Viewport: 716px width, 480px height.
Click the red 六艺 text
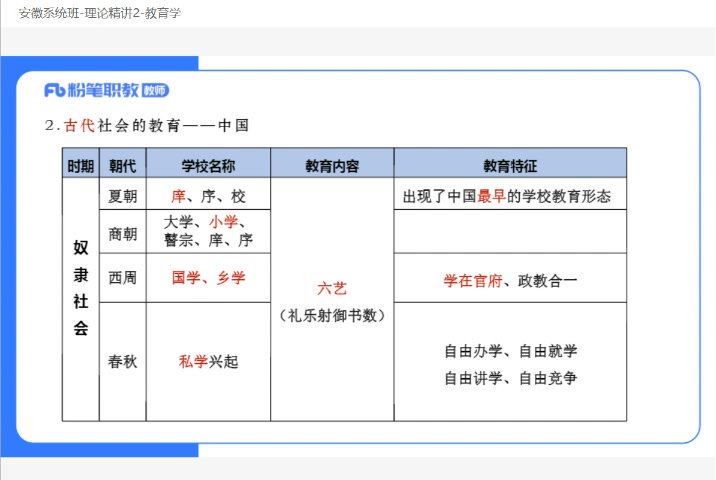[x=332, y=288]
